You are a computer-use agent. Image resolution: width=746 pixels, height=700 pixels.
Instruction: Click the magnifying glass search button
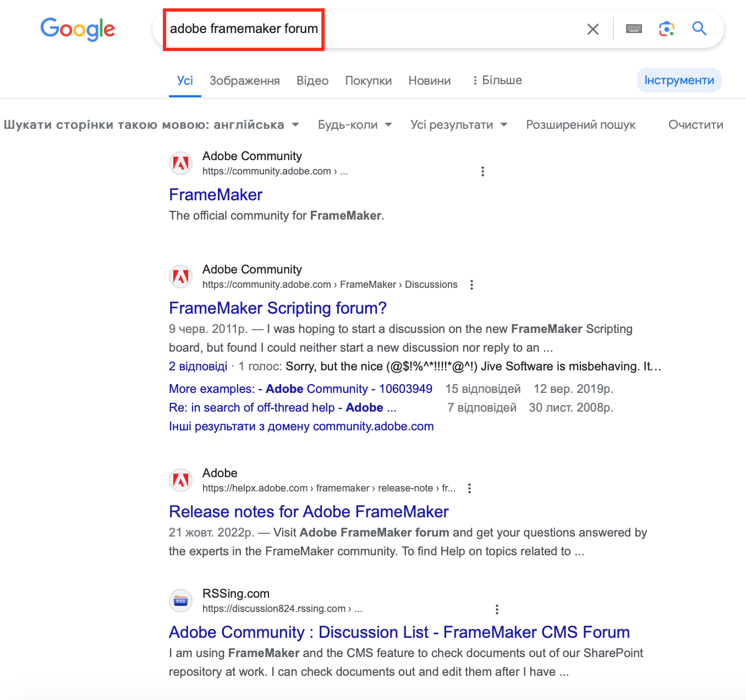[x=699, y=29]
